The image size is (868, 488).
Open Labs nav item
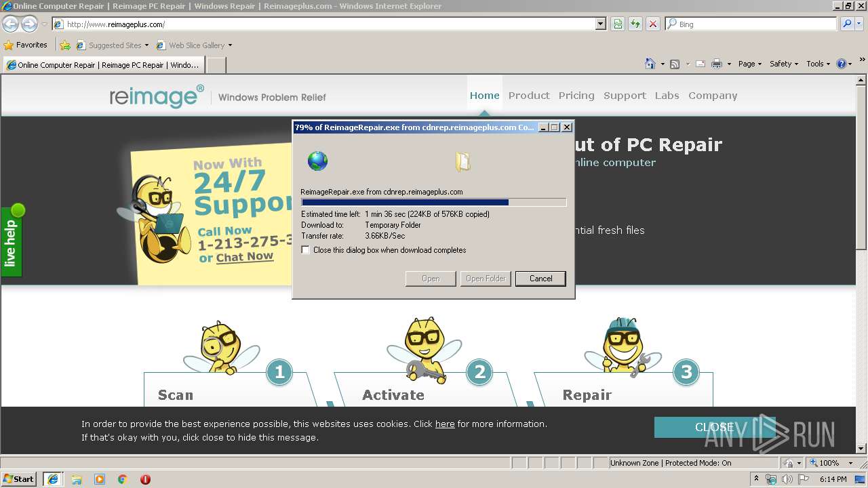(x=667, y=96)
